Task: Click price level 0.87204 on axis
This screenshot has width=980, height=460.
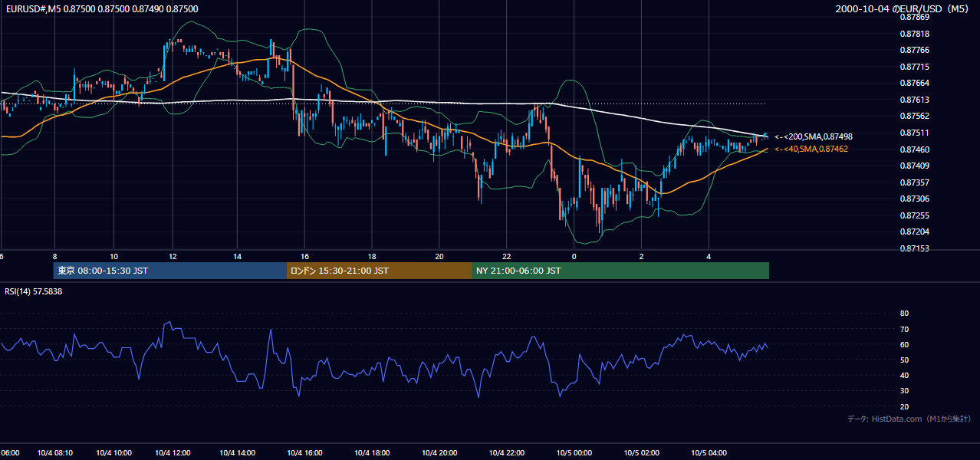Action: coord(914,232)
